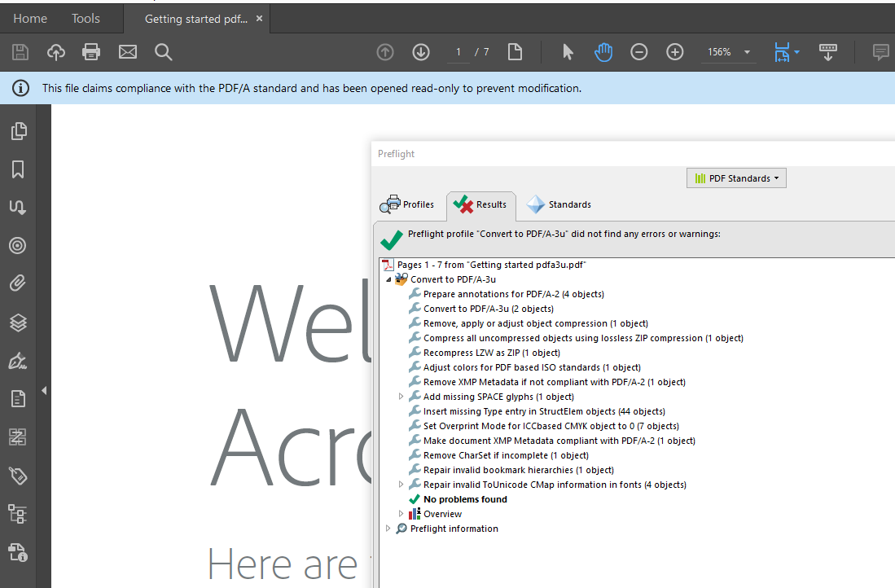Viewport: 895px width, 588px height.
Task: Open the Order panel icon
Action: point(18,437)
